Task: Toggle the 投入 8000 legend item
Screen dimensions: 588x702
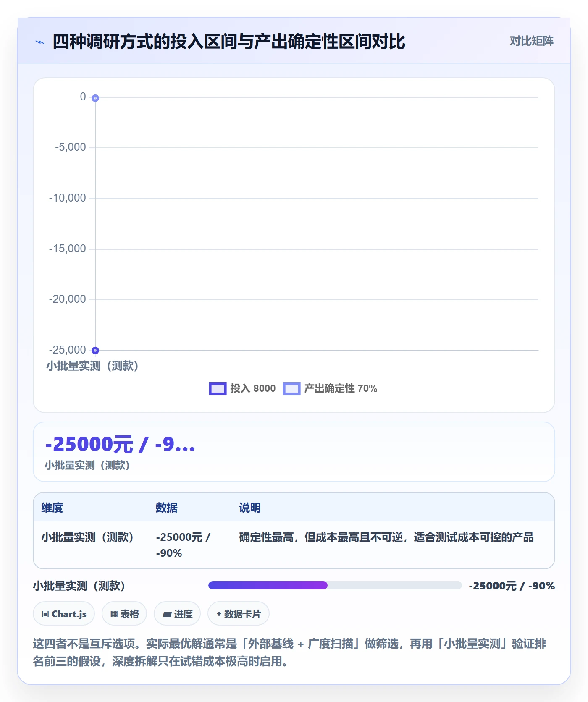Action: (242, 388)
